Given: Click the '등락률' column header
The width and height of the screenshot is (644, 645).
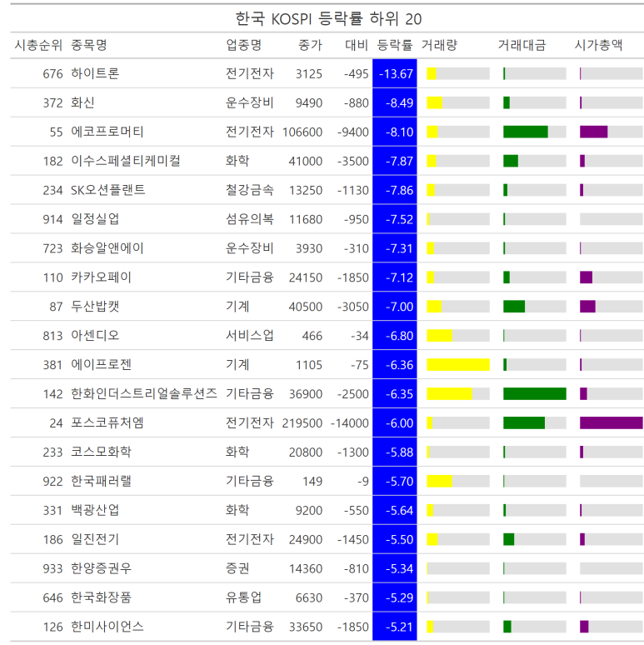Looking at the screenshot, I should click(x=395, y=45).
